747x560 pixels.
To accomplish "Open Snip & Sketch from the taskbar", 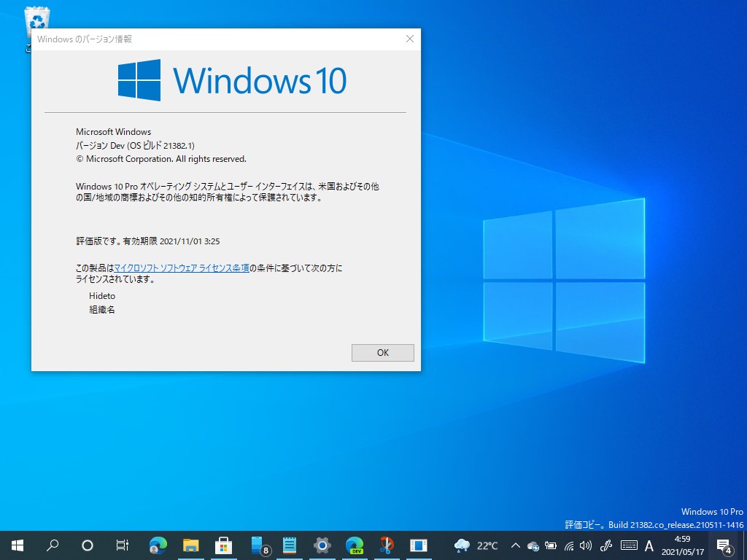I will (x=387, y=545).
